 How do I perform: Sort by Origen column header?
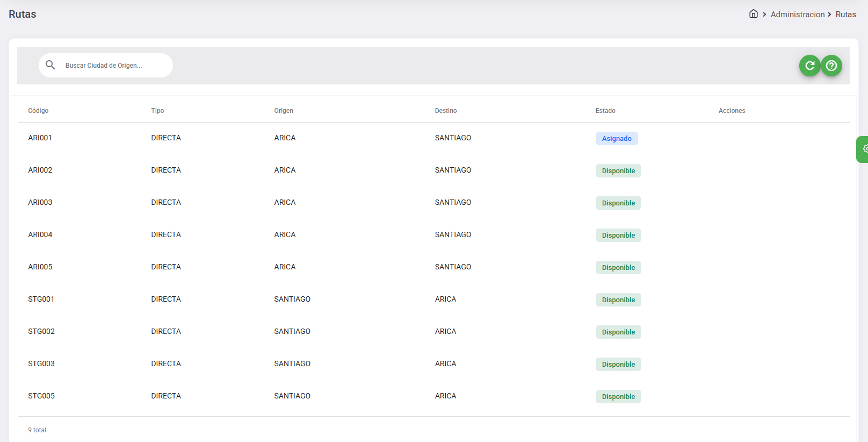pos(284,111)
